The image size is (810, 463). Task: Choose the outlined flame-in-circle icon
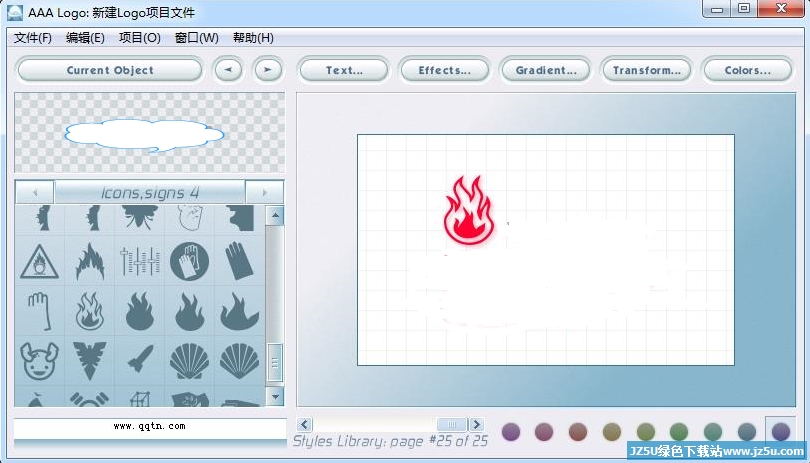coord(89,311)
